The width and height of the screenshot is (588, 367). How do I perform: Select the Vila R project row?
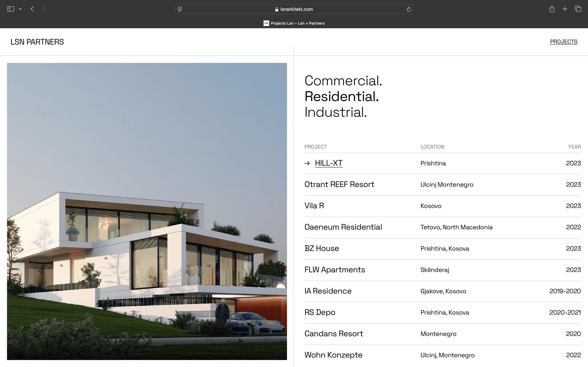coord(314,206)
